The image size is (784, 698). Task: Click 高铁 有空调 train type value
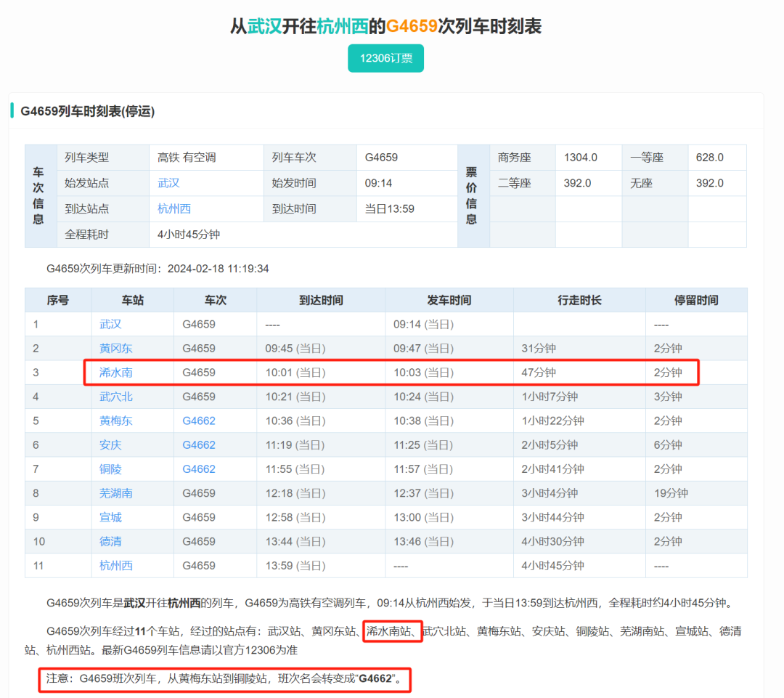187,158
